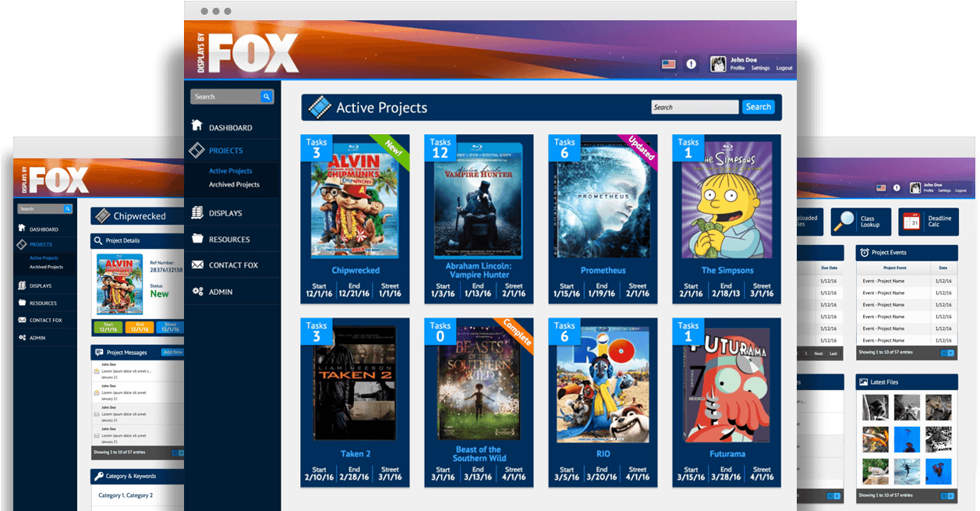Open the Abraham Lincoln Vampire Hunter poster

[479, 199]
